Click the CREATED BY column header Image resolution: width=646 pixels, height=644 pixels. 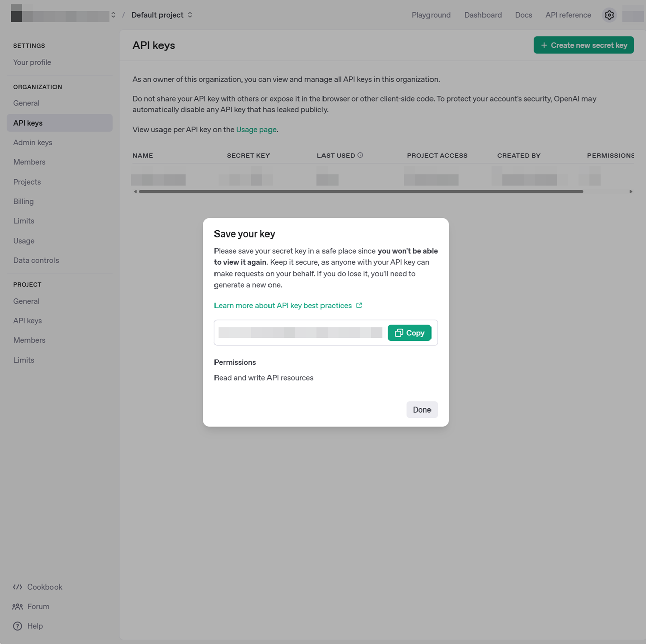click(x=519, y=156)
